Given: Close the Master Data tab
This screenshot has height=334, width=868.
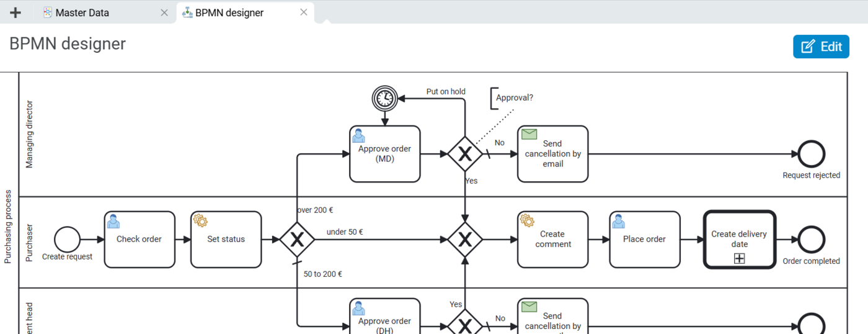Looking at the screenshot, I should coord(164,12).
